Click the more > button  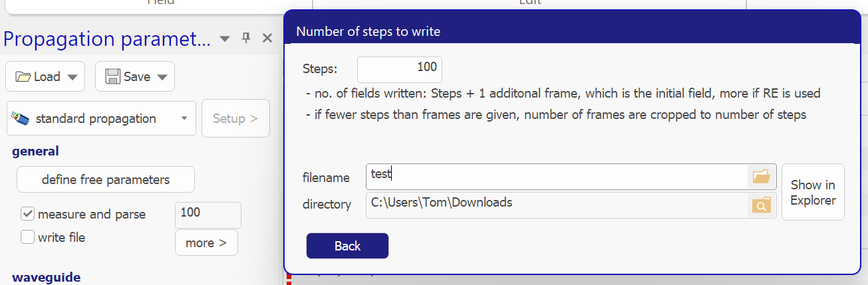pos(206,243)
